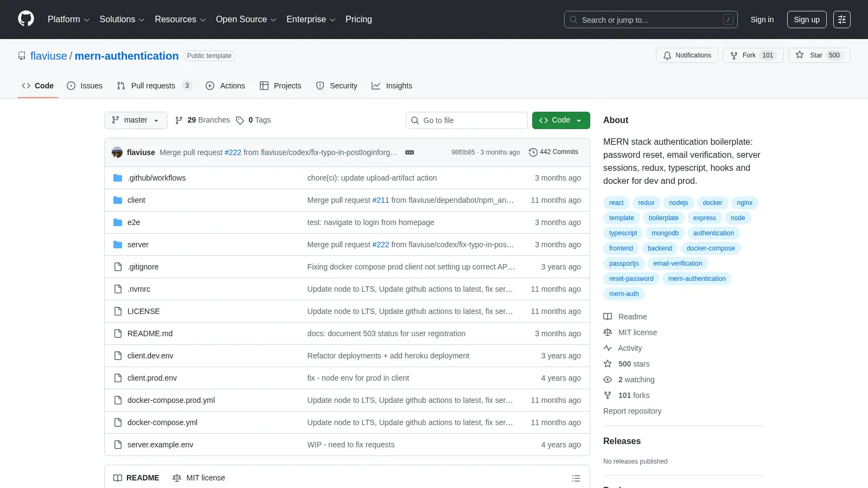Click the Notifications bell button
Screen dimensions: 868x488
pos(687,55)
